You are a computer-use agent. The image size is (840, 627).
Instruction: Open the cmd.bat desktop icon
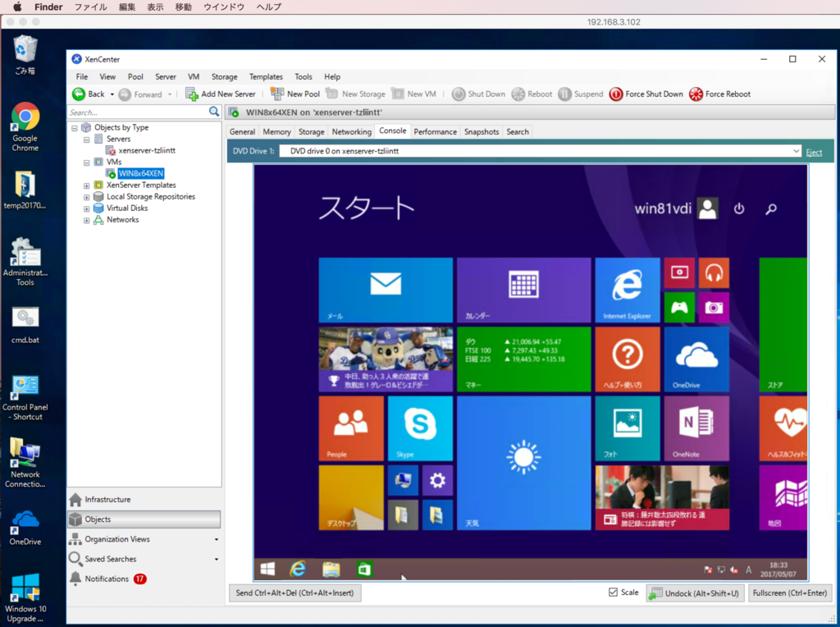coord(25,325)
